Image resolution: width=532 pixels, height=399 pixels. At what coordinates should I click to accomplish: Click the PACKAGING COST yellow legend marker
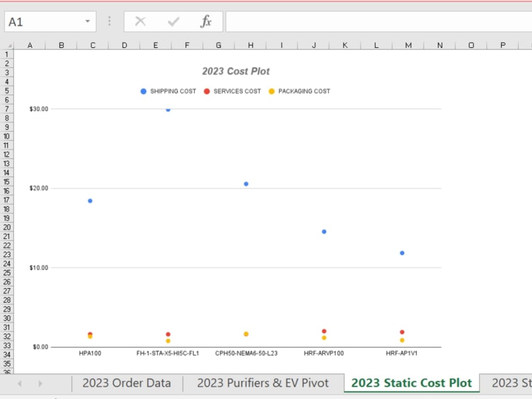tap(271, 92)
